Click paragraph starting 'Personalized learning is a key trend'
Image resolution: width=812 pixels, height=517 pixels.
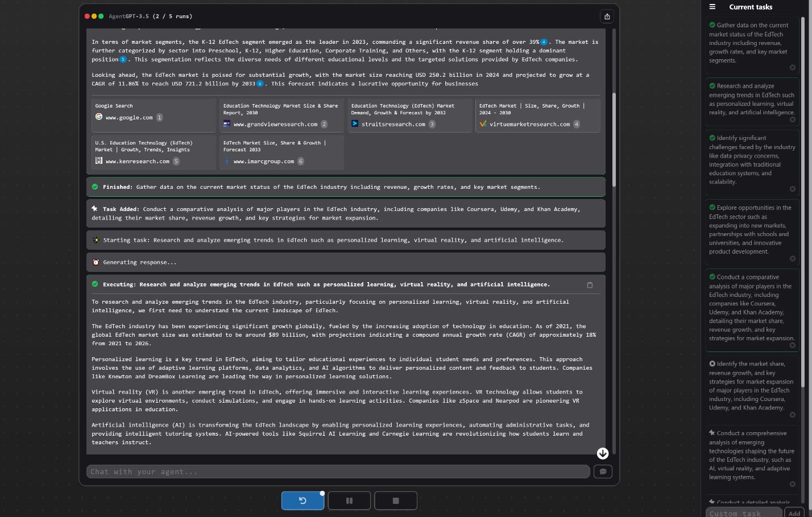click(342, 368)
